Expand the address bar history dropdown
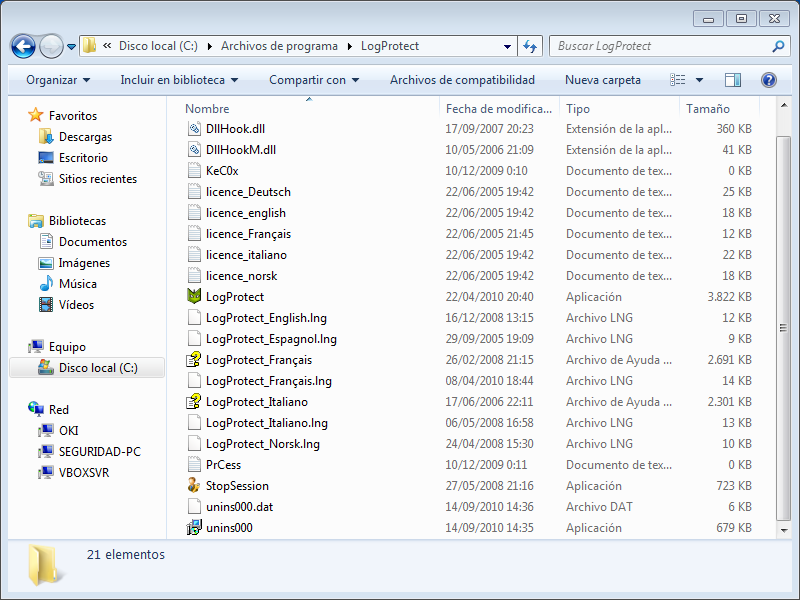This screenshot has width=800, height=600. click(x=507, y=46)
